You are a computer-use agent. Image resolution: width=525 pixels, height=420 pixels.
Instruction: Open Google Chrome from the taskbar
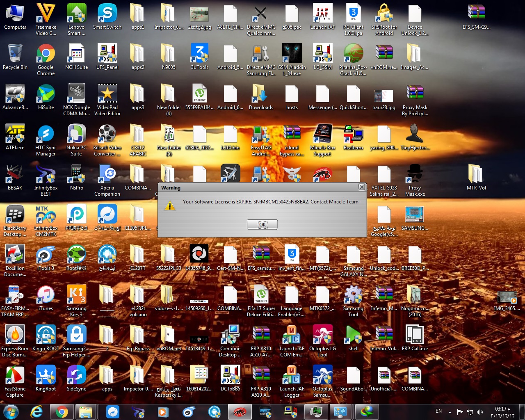[62, 411]
